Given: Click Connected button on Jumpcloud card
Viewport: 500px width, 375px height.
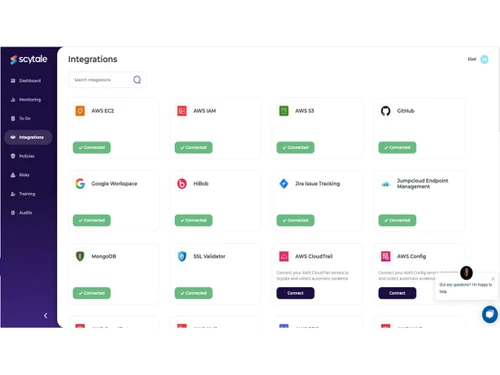Looking at the screenshot, I should tap(397, 220).
